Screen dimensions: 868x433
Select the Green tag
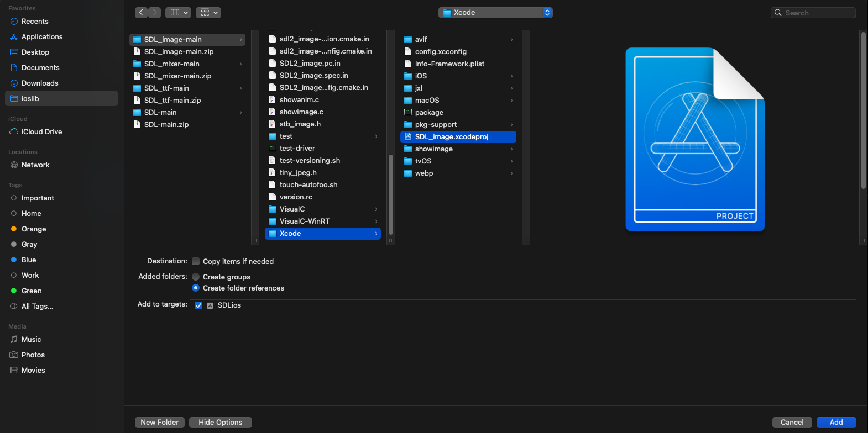61,291
